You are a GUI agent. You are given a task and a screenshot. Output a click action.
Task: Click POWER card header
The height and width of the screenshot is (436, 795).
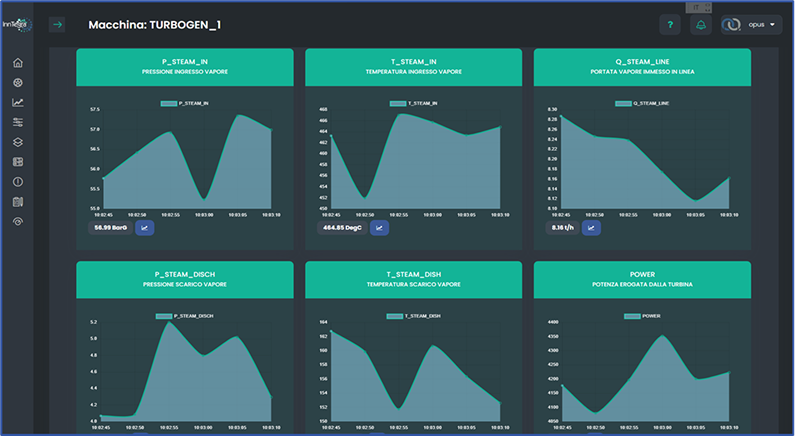pos(642,279)
